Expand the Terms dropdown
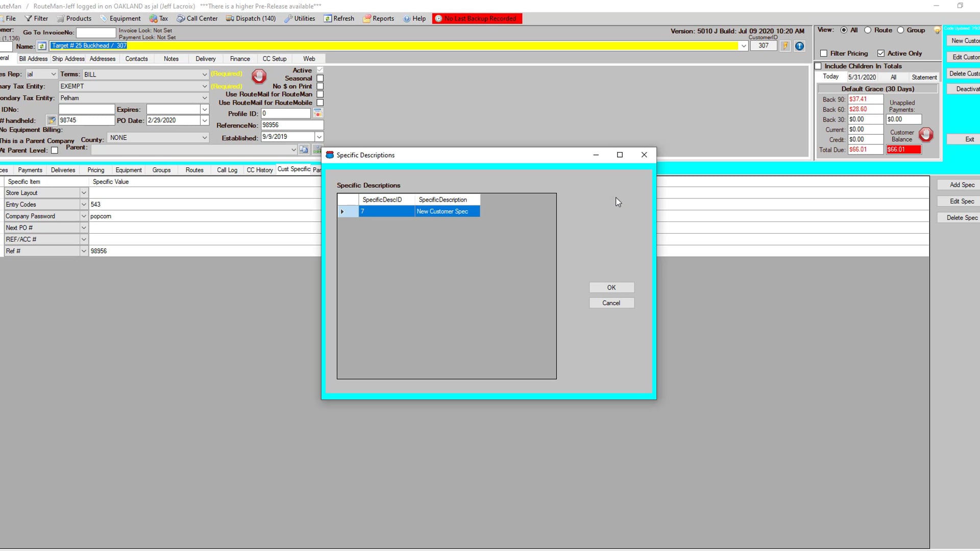This screenshot has height=551, width=980. pyautogui.click(x=204, y=74)
